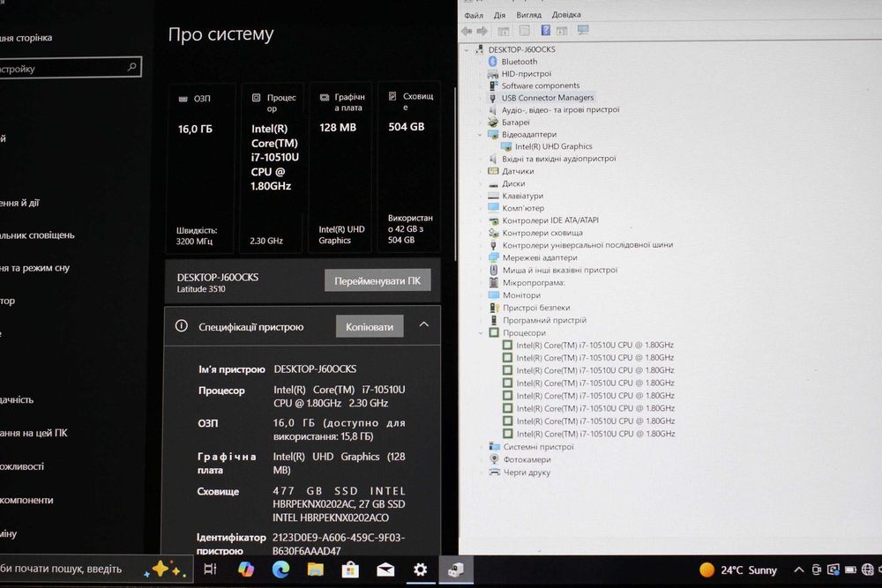Select Мережеві адаптери in the device tree

pyautogui.click(x=540, y=257)
